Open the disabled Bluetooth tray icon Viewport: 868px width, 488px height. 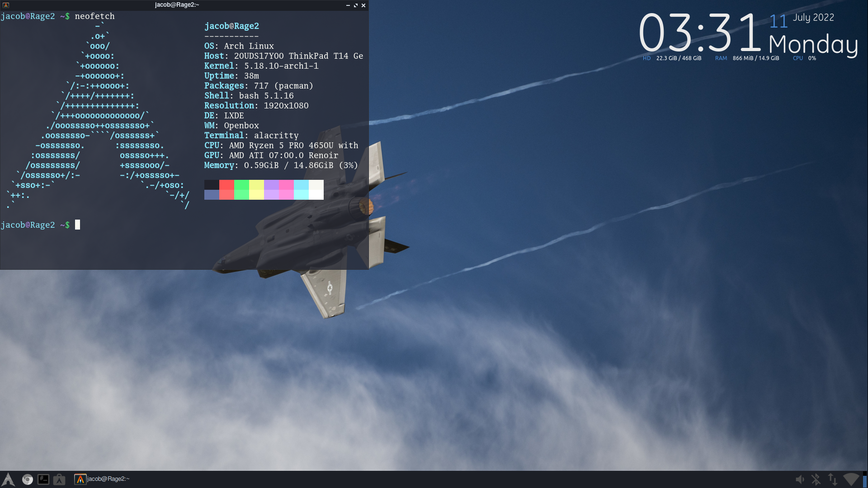pyautogui.click(x=816, y=479)
